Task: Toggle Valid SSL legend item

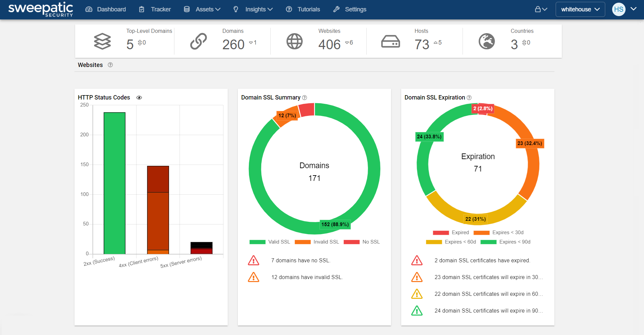Action: 270,242
